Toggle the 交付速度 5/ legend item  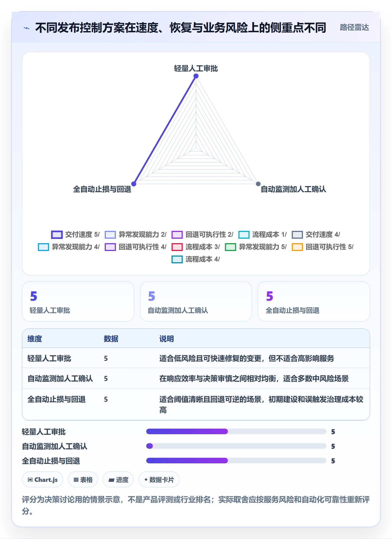[75, 234]
